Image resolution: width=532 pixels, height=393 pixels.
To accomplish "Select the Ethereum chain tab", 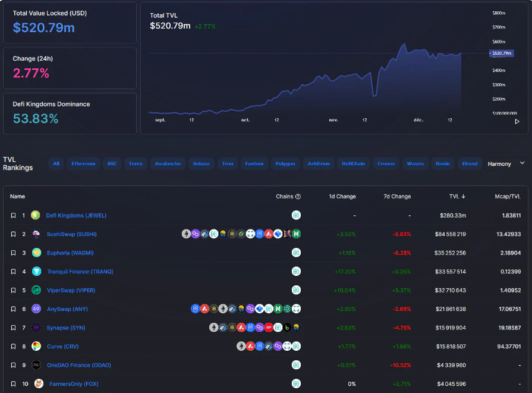I will (83, 164).
